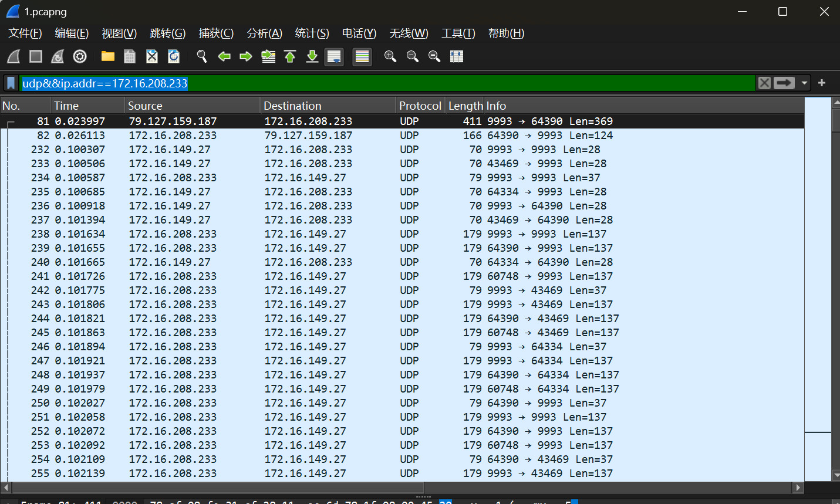The image size is (840, 504).
Task: Select packet 245 at time 0.101863
Action: [402, 333]
